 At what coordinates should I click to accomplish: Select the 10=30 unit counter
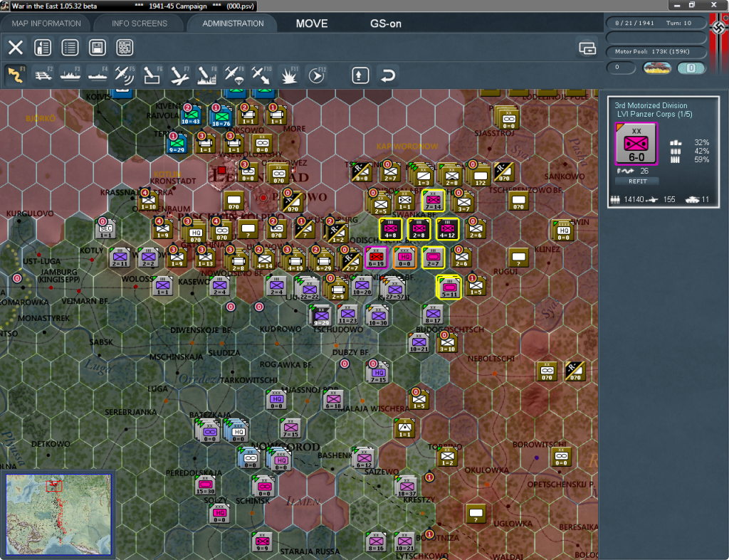click(377, 317)
